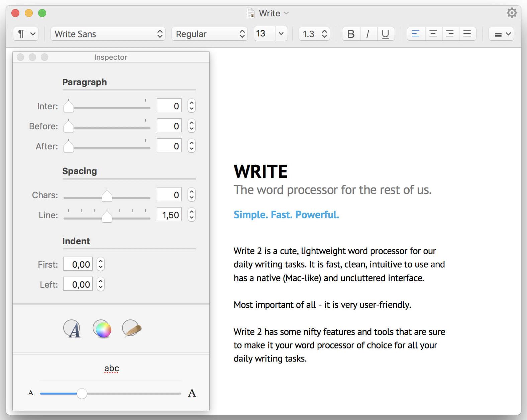The width and height of the screenshot is (527, 420).
Task: Minimize the Write window
Action: point(29,13)
